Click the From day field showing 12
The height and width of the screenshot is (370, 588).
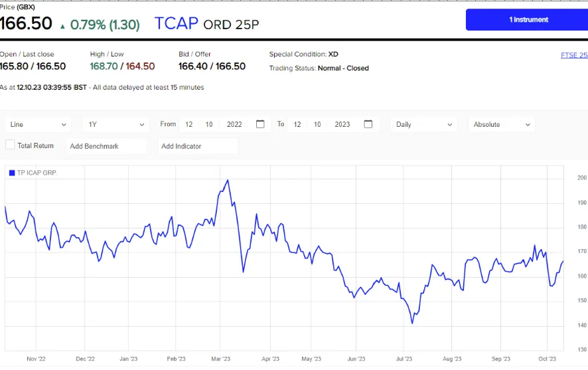point(189,124)
